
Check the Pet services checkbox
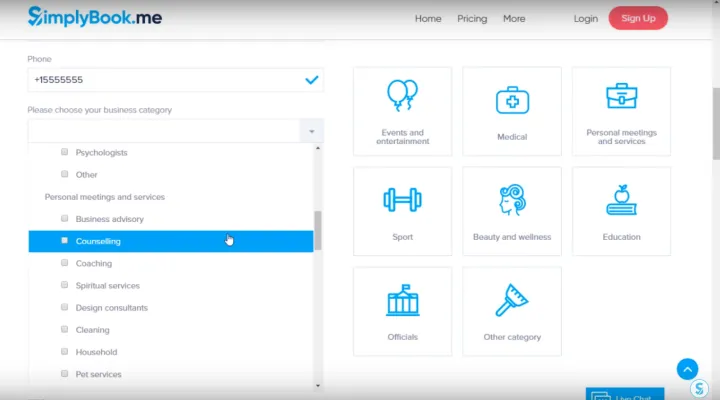[65, 374]
